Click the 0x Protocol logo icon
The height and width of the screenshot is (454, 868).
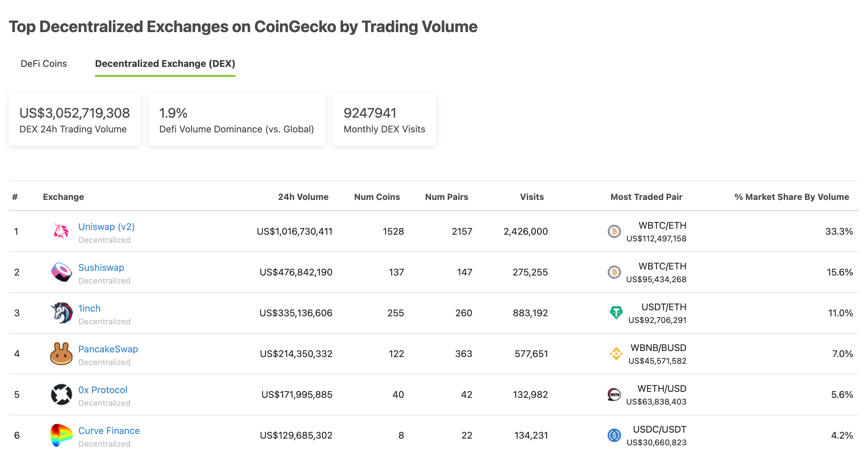coord(61,394)
